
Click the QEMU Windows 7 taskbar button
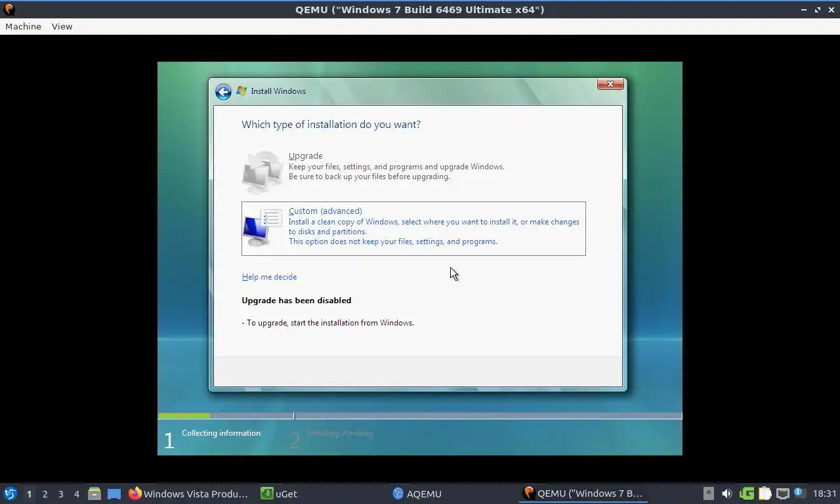click(585, 493)
